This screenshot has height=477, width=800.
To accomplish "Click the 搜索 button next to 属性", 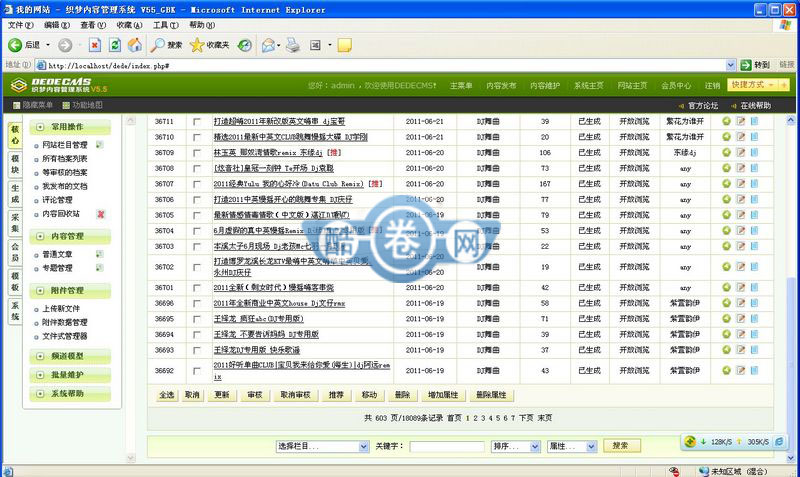I will (620, 446).
